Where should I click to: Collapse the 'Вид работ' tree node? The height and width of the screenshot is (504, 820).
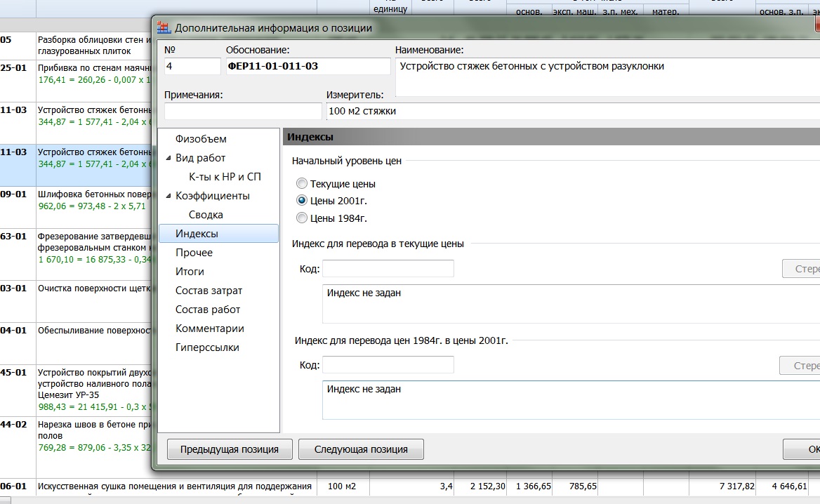tap(168, 158)
